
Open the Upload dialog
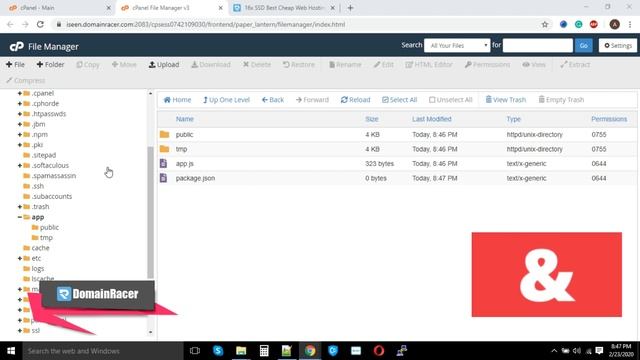pyautogui.click(x=164, y=64)
